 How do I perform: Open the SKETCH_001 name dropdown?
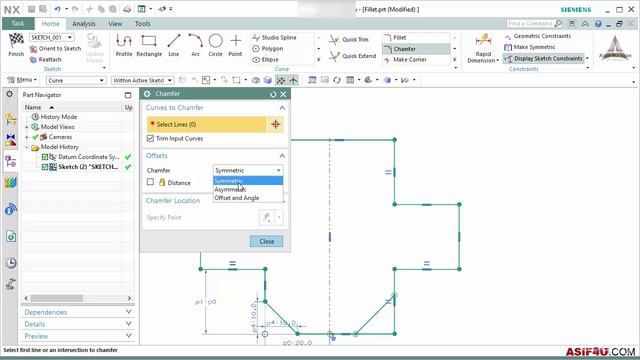click(70, 38)
